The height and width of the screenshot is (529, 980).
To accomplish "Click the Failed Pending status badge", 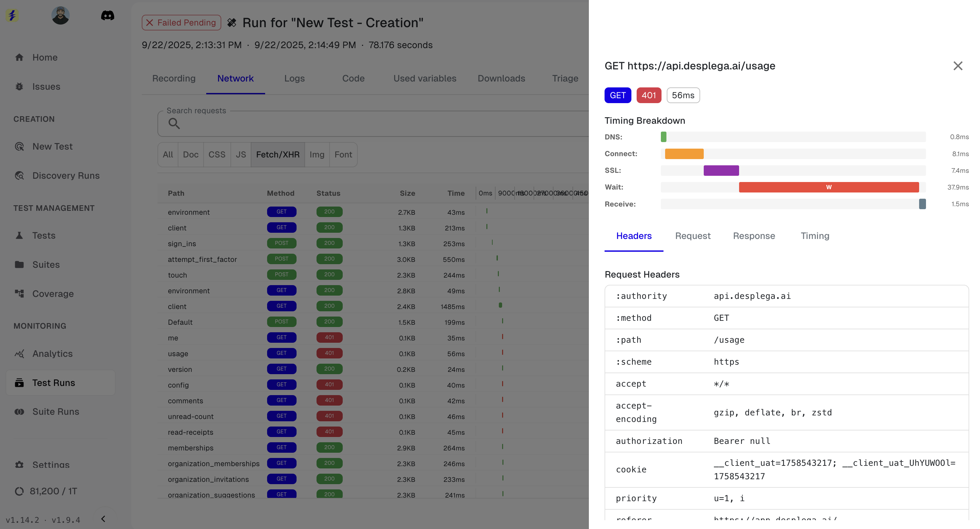I will 181,23.
